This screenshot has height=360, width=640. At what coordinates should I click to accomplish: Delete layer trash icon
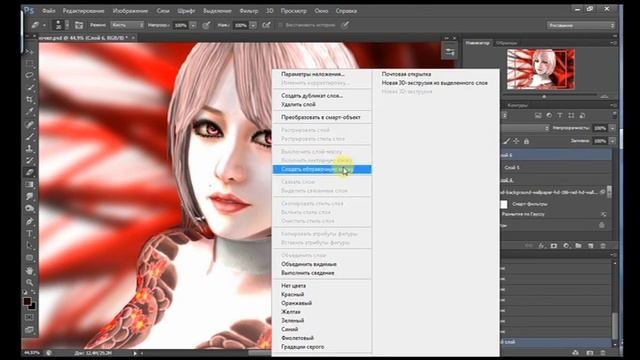603,246
